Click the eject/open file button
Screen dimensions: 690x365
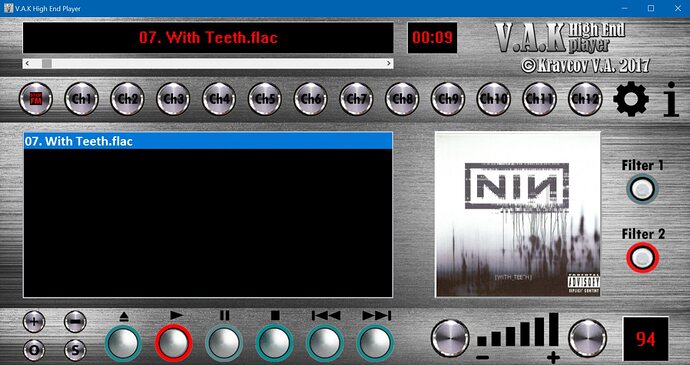tap(123, 343)
